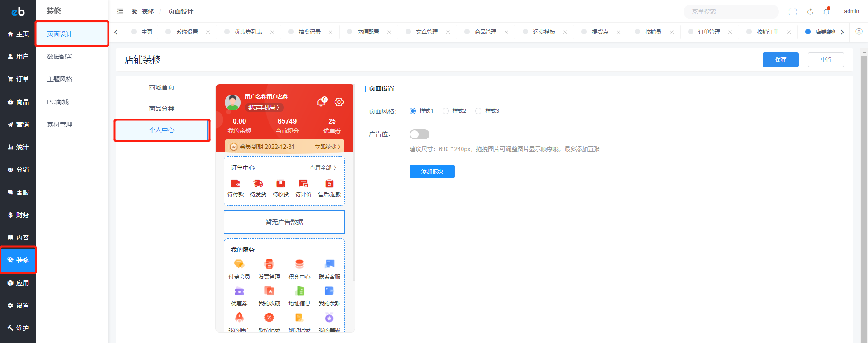
Task: Click the 我的推广 rocket icon
Action: click(x=239, y=318)
